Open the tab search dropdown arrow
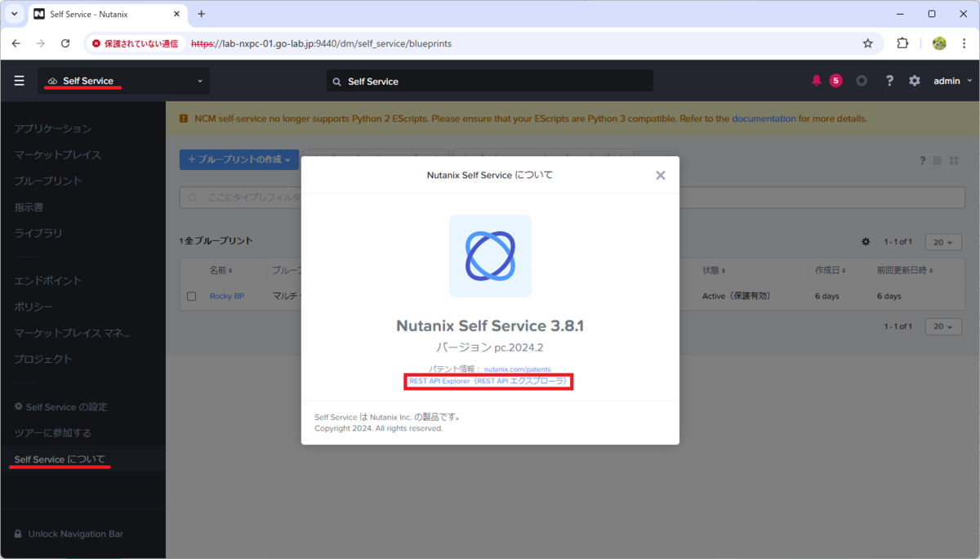 [14, 14]
